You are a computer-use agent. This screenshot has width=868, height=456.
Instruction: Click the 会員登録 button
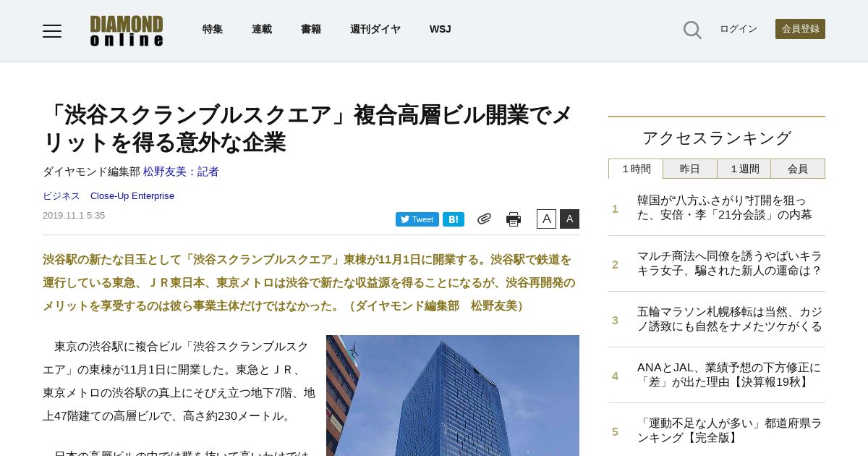800,29
